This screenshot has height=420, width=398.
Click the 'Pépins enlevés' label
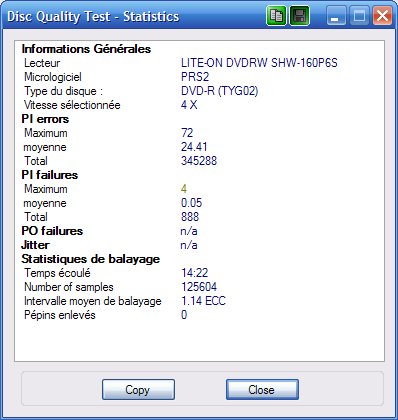pyautogui.click(x=60, y=315)
